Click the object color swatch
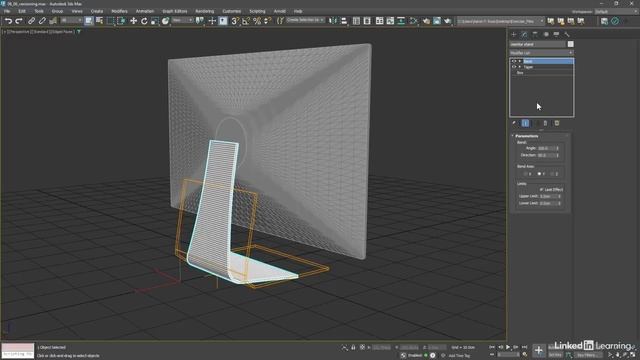 [x=570, y=44]
